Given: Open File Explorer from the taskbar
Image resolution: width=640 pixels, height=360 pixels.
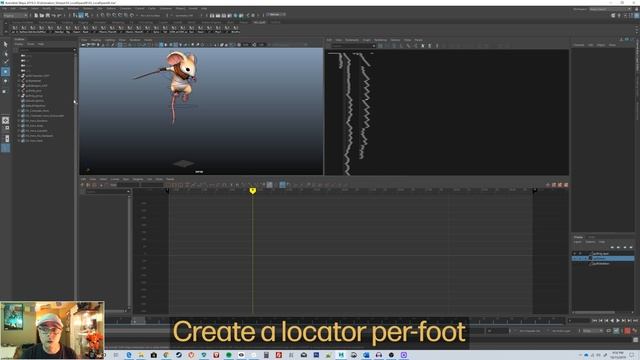Looking at the screenshot, I should pyautogui.click(x=141, y=355).
